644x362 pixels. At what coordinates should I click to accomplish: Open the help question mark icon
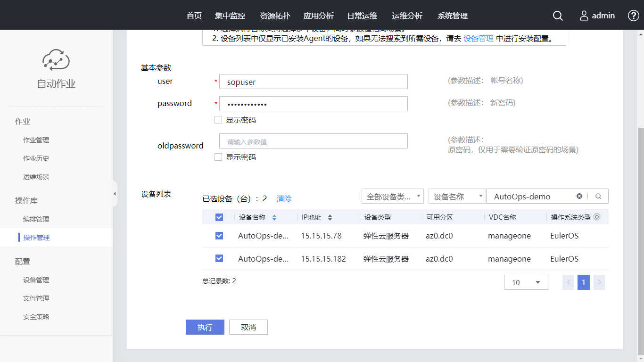634,16
